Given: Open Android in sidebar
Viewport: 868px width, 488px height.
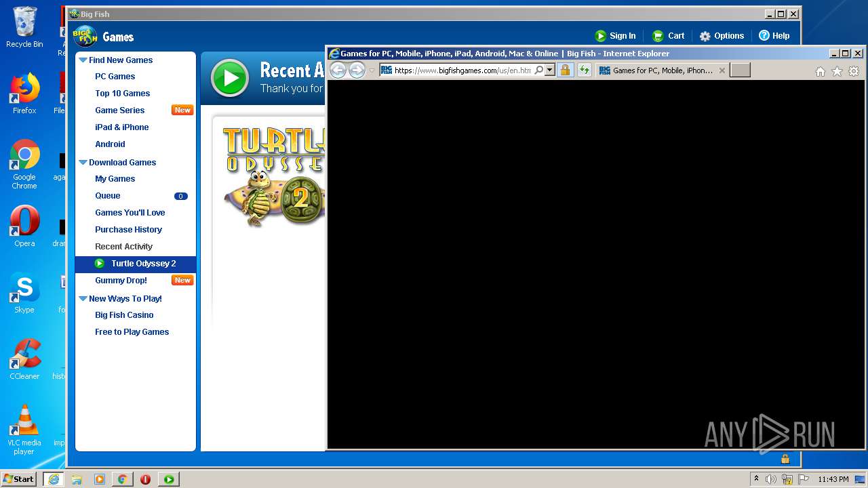Looking at the screenshot, I should (x=110, y=144).
